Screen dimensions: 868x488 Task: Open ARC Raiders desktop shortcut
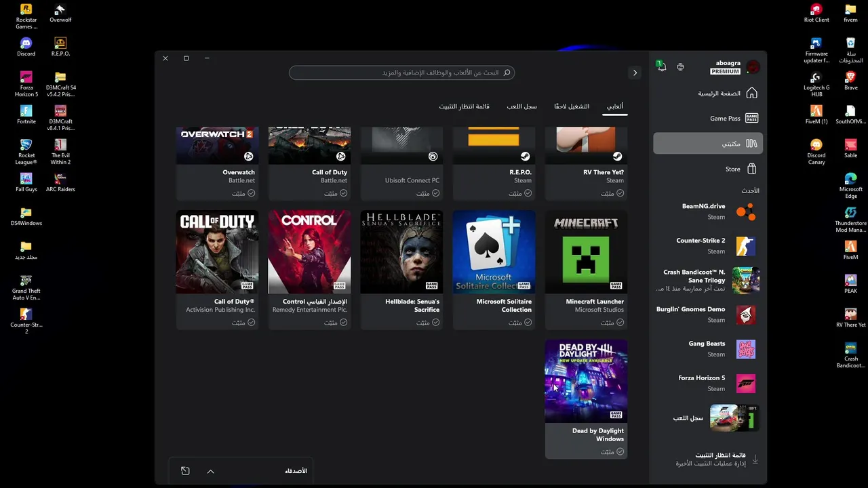pyautogui.click(x=60, y=182)
